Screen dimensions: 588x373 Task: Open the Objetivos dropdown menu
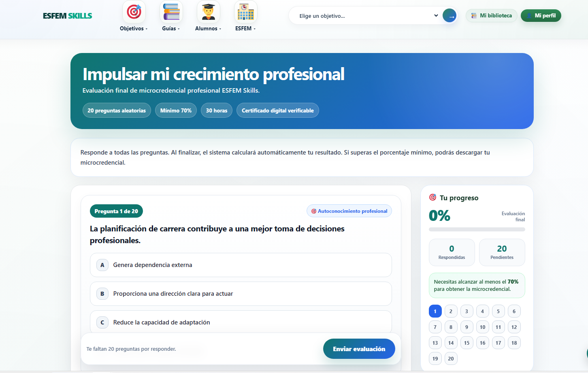coord(134,29)
